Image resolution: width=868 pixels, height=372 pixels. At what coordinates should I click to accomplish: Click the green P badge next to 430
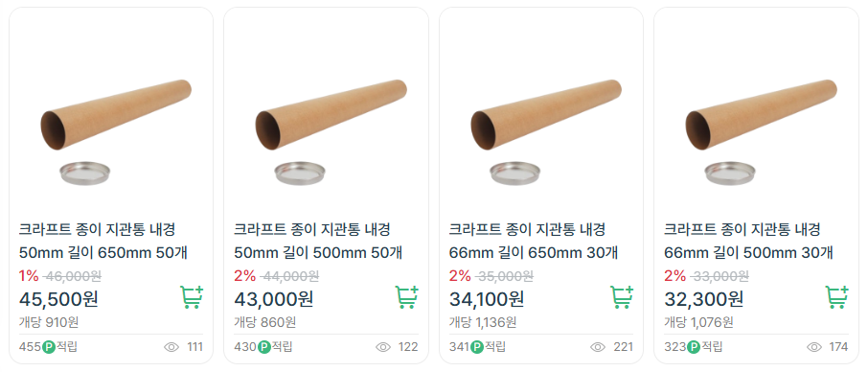(x=264, y=347)
